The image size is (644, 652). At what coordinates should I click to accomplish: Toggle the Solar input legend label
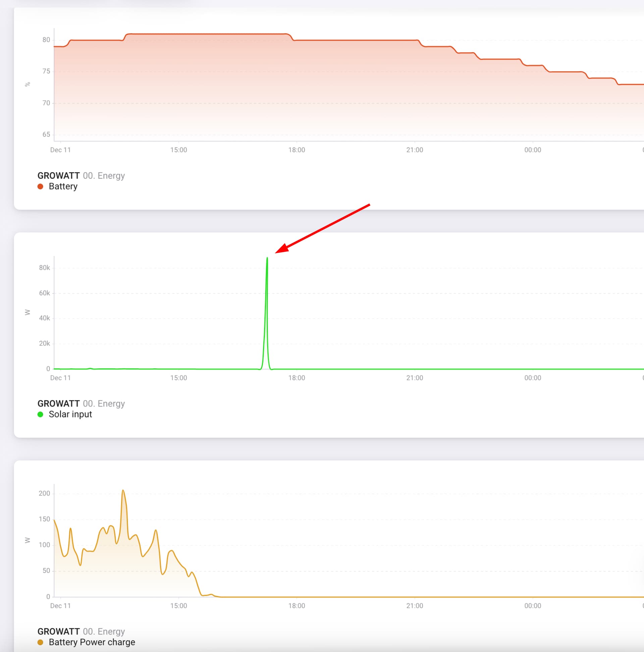coord(70,414)
